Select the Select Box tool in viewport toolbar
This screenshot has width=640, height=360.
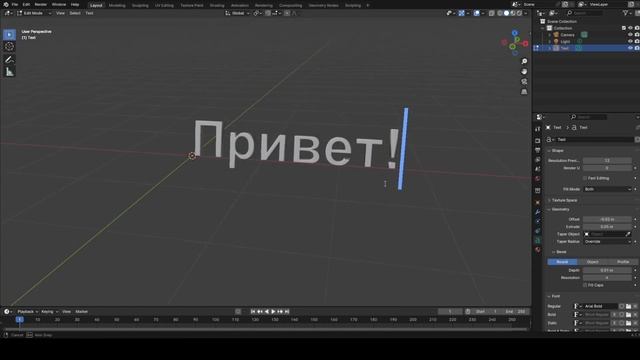tap(9, 35)
